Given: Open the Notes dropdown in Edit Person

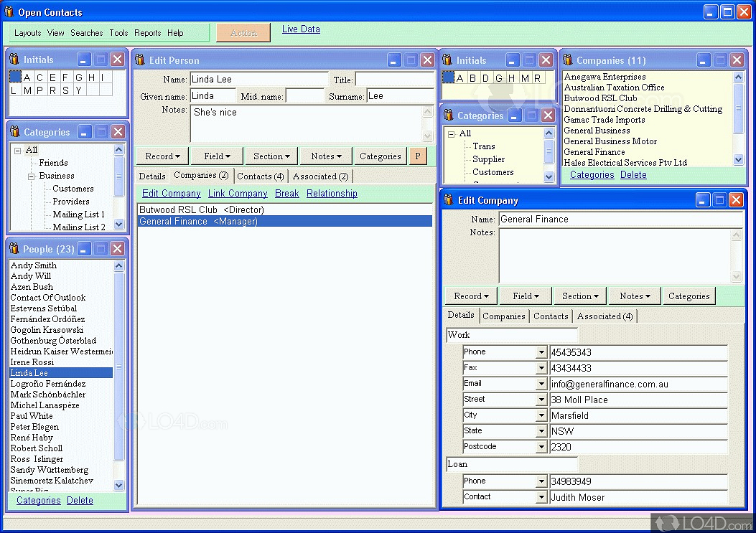Looking at the screenshot, I should [x=325, y=156].
